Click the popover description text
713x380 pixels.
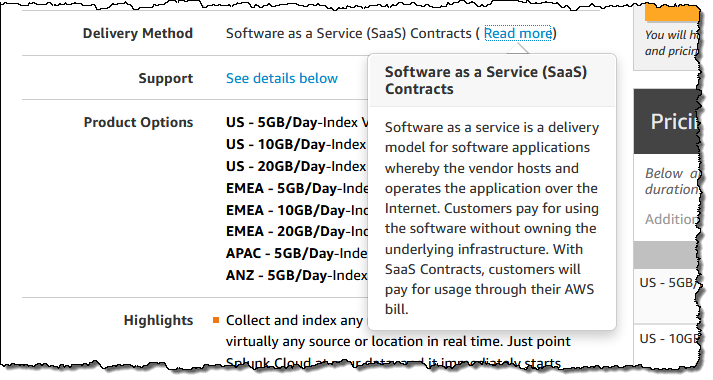tap(492, 218)
